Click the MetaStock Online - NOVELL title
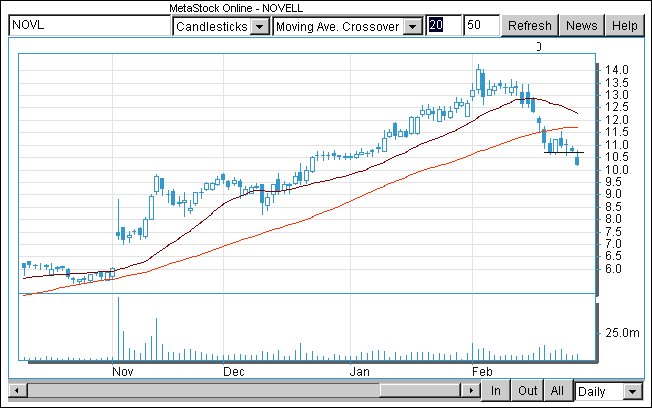This screenshot has width=652, height=408. (x=236, y=8)
